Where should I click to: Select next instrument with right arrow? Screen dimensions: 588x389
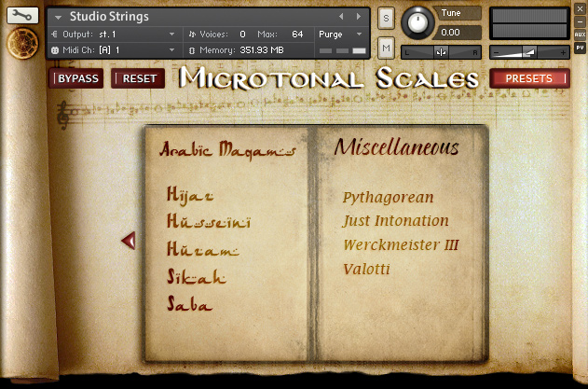coord(359,17)
